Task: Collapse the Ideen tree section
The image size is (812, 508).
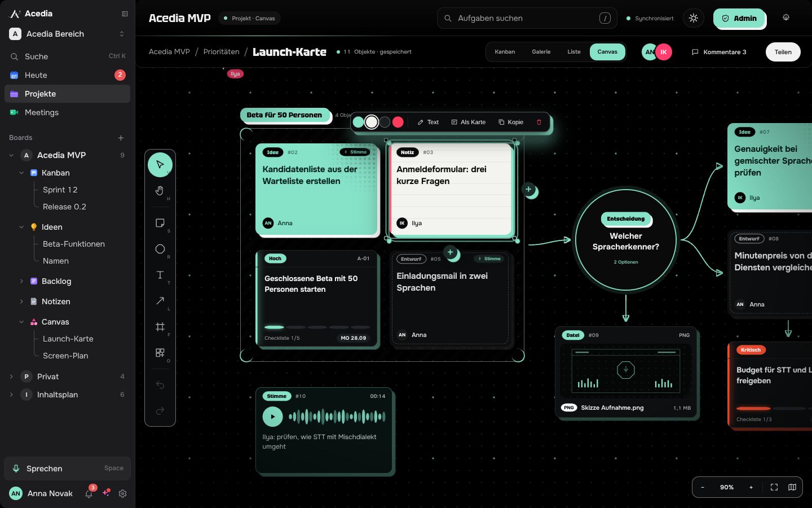Action: tap(21, 227)
